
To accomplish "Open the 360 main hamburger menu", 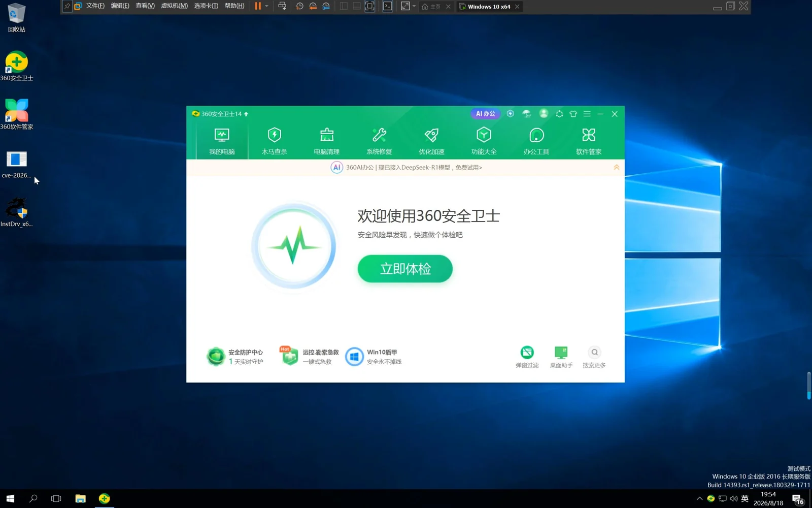I will (x=587, y=114).
